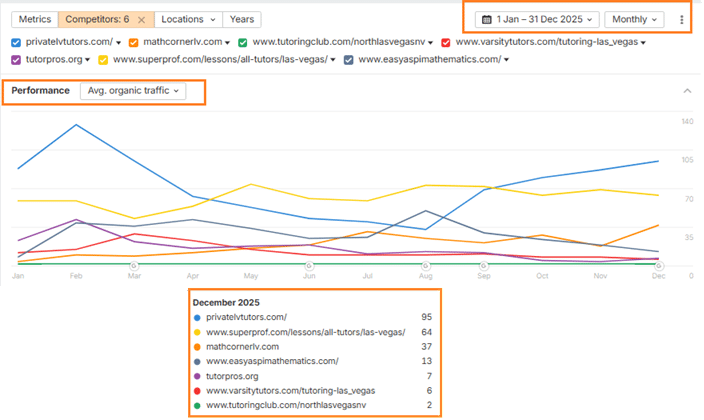
Task: Expand the arrow next to tutorpros.org
Action: click(x=88, y=60)
